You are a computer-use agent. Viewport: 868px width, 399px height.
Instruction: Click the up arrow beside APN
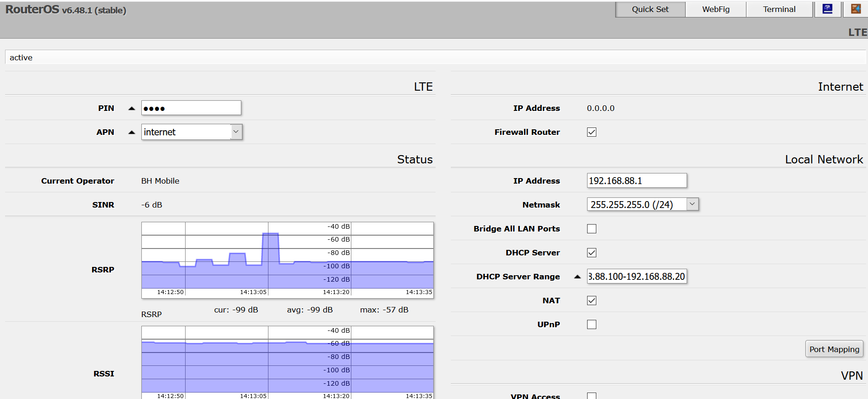tap(132, 133)
